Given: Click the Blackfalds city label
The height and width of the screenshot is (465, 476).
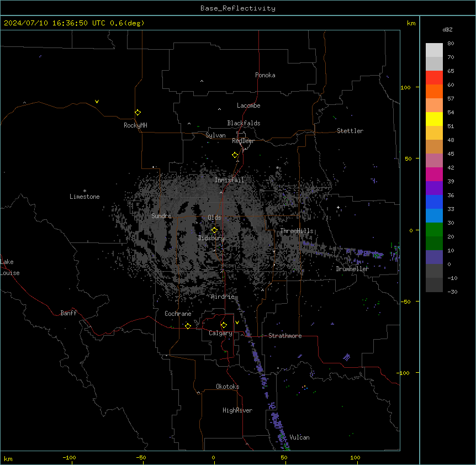Looking at the screenshot, I should pos(244,123).
